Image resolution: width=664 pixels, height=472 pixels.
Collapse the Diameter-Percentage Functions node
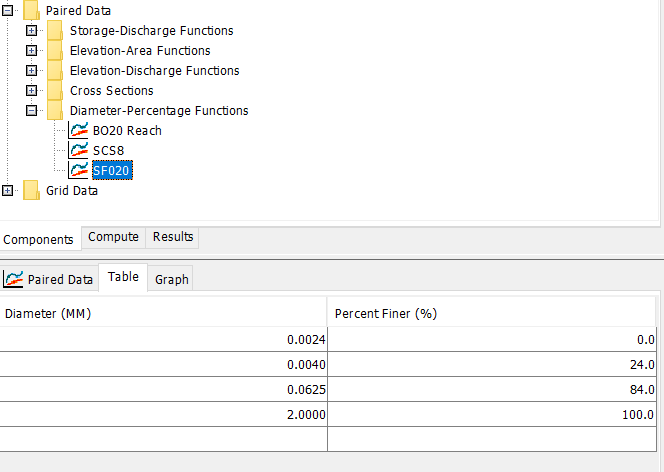click(x=31, y=111)
